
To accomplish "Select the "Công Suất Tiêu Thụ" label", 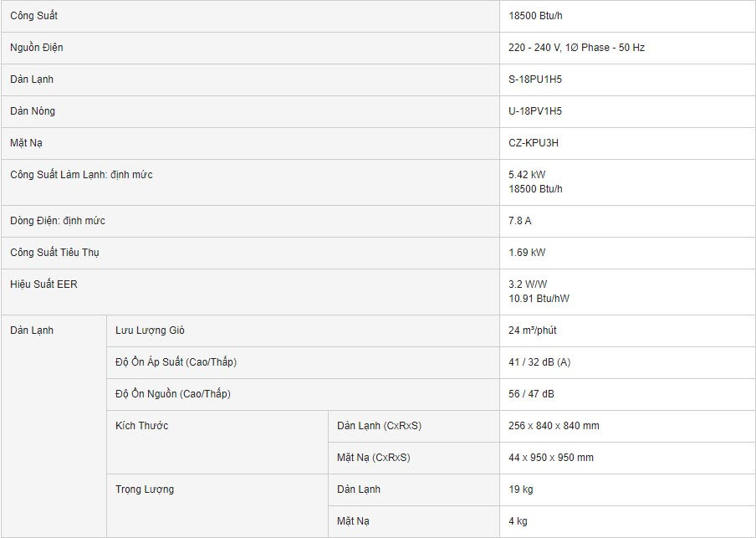I will coord(55,253).
